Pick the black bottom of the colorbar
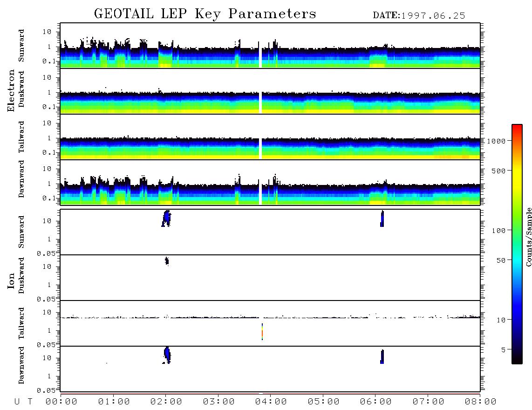Viewport: 532px width, 410px height. 517,359
